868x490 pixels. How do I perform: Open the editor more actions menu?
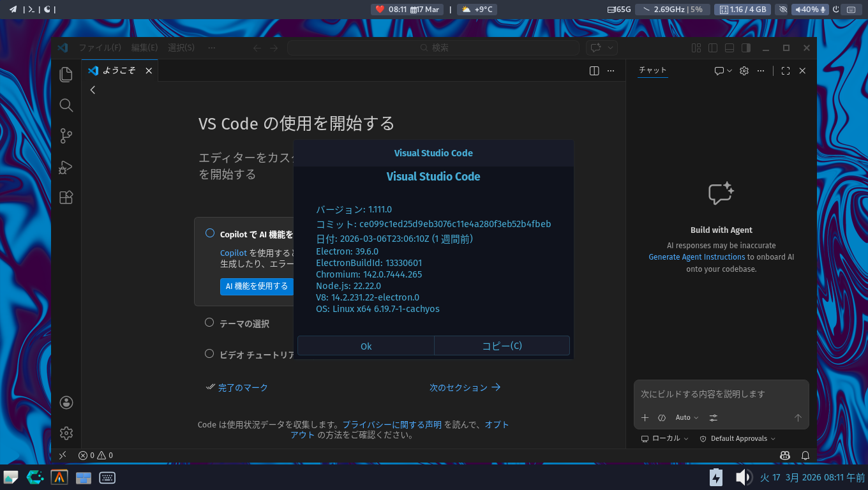coord(611,71)
